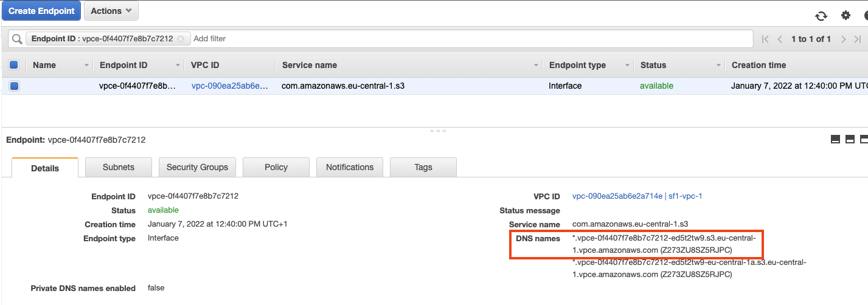The height and width of the screenshot is (305, 868).
Task: Go to next page of results
Action: pos(843,39)
